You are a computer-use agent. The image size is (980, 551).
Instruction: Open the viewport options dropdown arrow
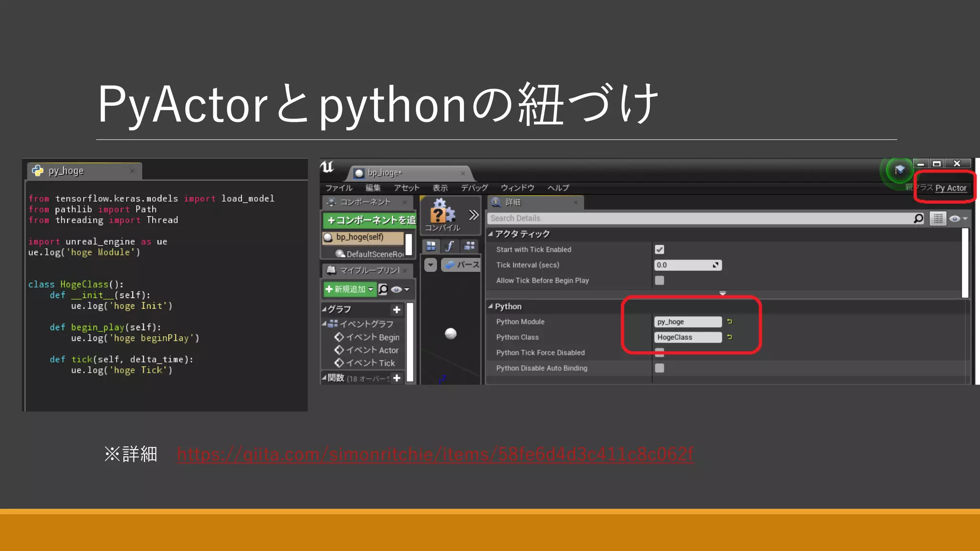tap(431, 264)
